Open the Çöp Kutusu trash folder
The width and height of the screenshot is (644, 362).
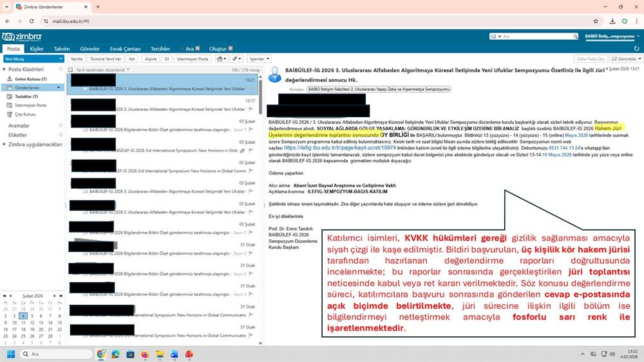[24, 114]
